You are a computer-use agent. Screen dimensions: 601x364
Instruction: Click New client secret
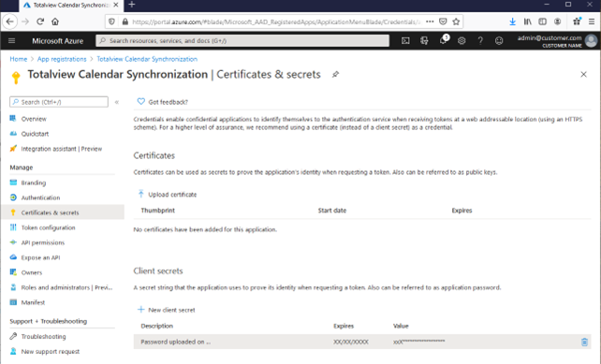tap(167, 310)
